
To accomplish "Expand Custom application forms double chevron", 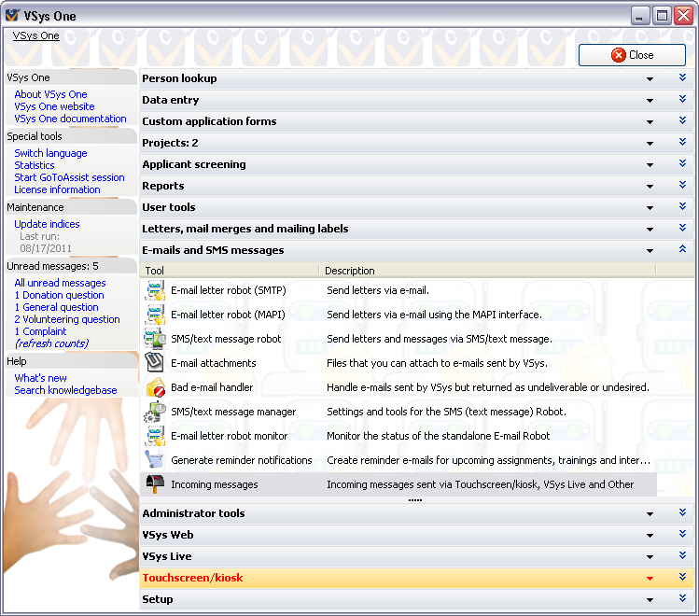I will [682, 120].
